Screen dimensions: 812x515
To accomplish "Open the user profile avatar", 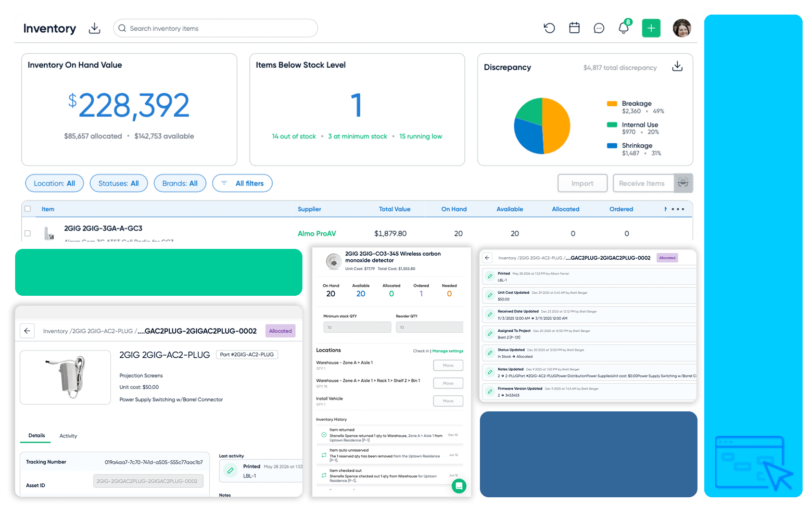I will point(682,28).
